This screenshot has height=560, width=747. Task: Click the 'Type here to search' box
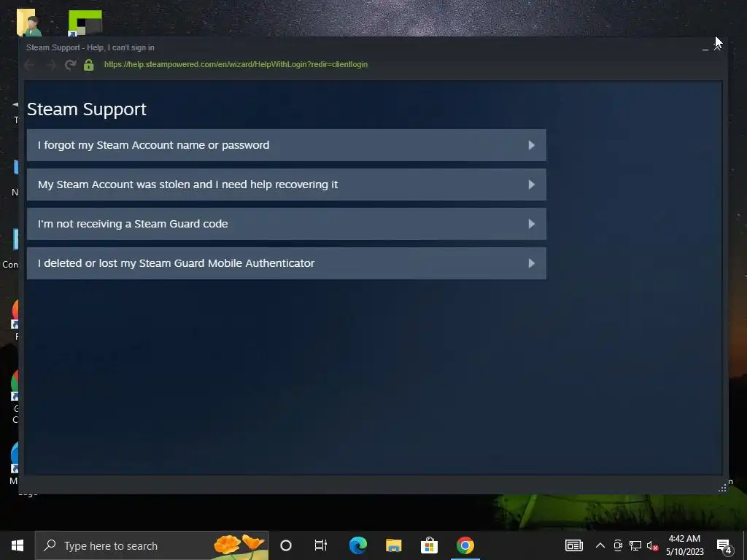click(152, 545)
